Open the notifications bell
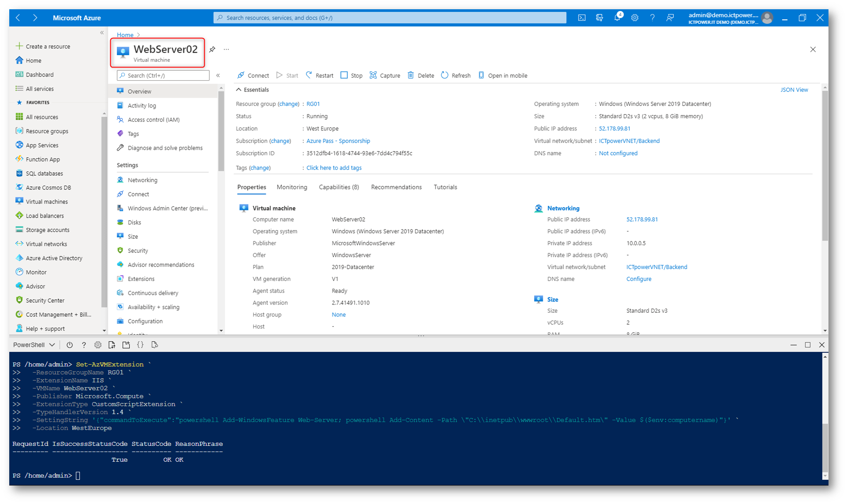 617,18
